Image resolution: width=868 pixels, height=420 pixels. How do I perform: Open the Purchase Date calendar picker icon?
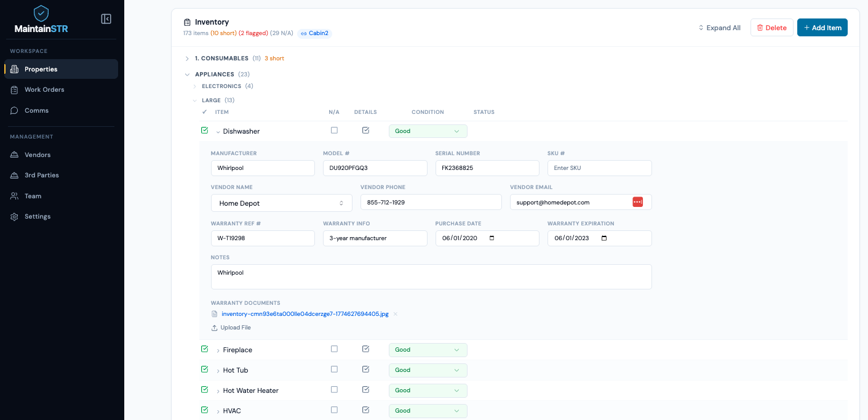click(x=491, y=238)
